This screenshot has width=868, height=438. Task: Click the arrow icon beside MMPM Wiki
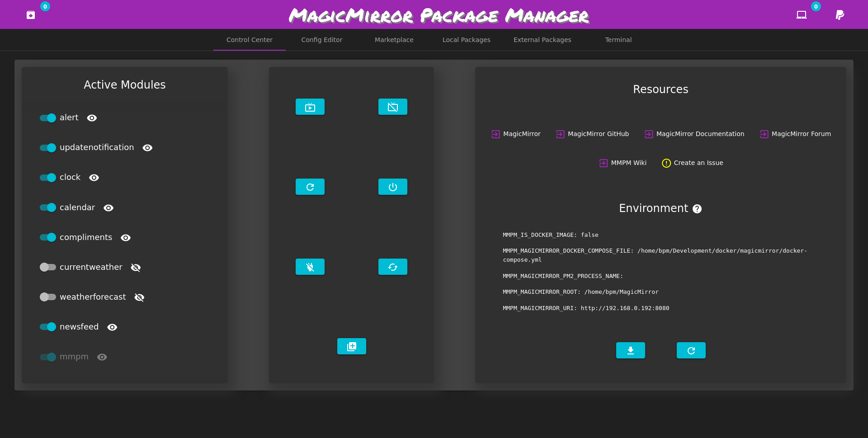604,163
